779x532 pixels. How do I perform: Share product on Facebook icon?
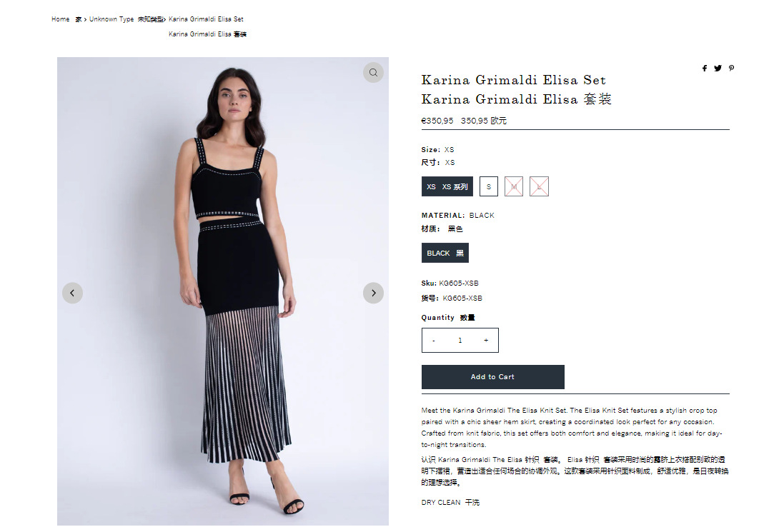[705, 69]
